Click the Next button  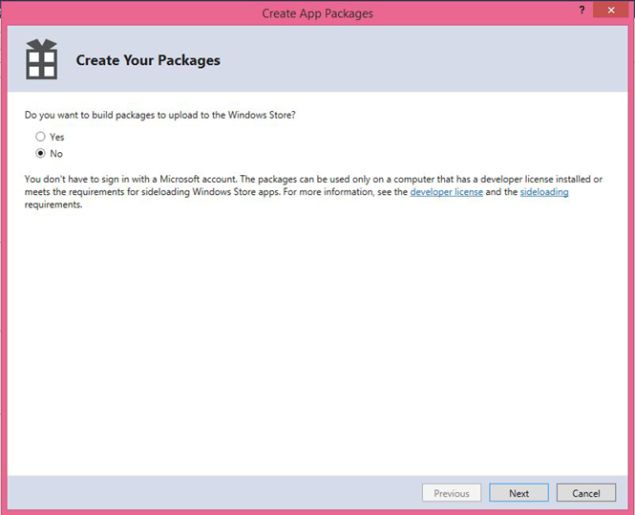519,493
